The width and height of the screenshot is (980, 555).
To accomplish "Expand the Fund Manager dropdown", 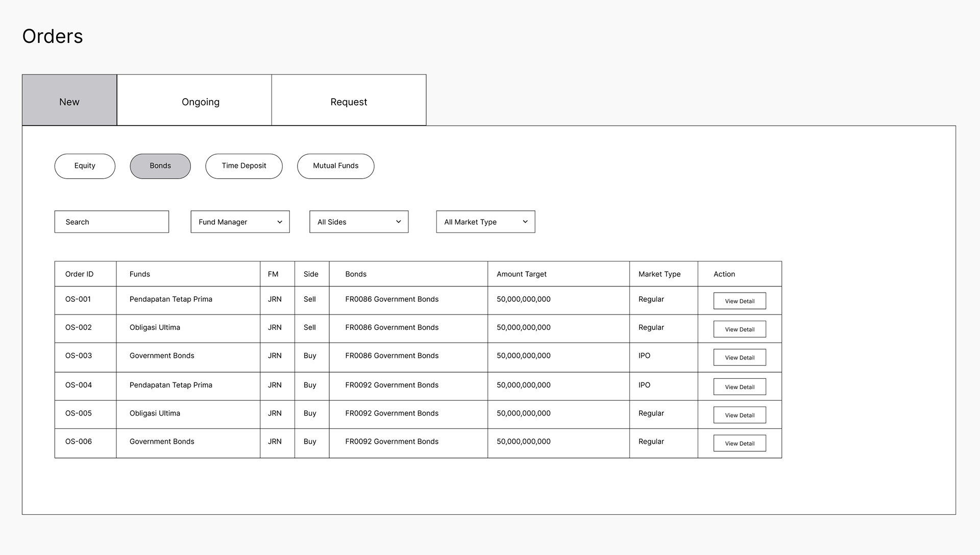I will pos(240,222).
